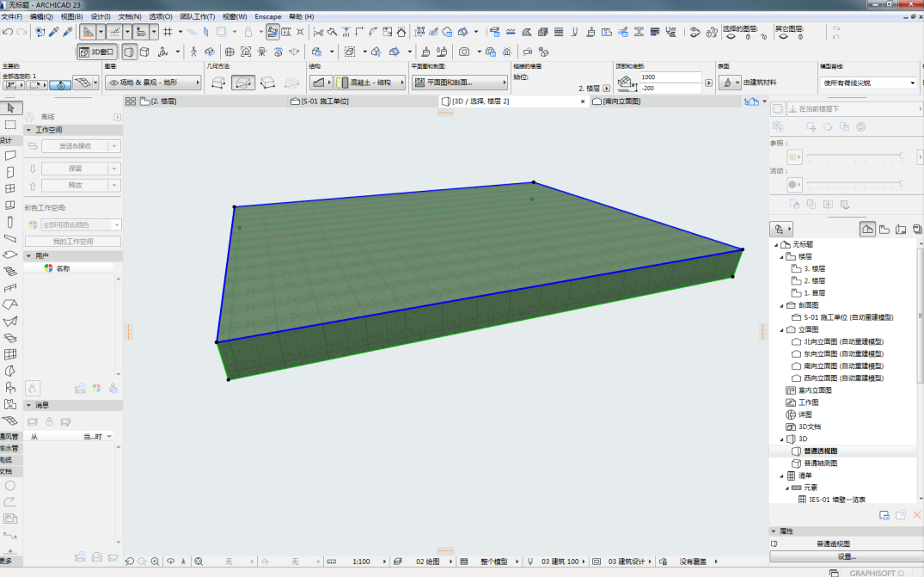Toggle the Trace reference button in palette
The height and width of the screenshot is (577, 924).
[x=778, y=108]
